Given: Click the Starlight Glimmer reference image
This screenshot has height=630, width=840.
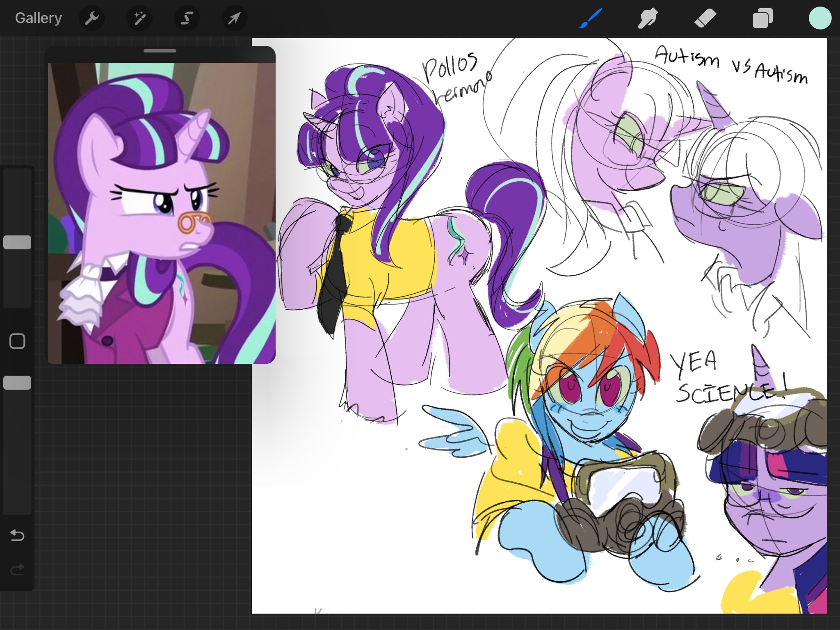Looking at the screenshot, I should 162,213.
